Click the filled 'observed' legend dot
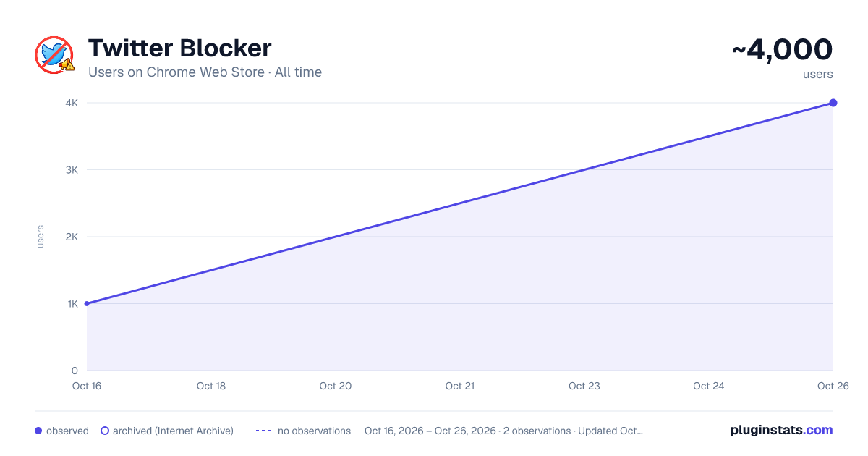The width and height of the screenshot is (868, 456). pos(38,431)
